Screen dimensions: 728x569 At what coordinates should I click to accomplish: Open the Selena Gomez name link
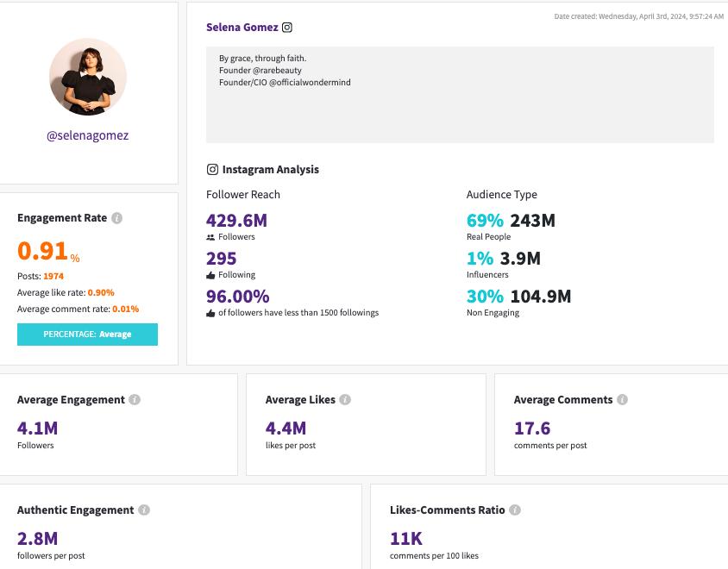click(242, 28)
